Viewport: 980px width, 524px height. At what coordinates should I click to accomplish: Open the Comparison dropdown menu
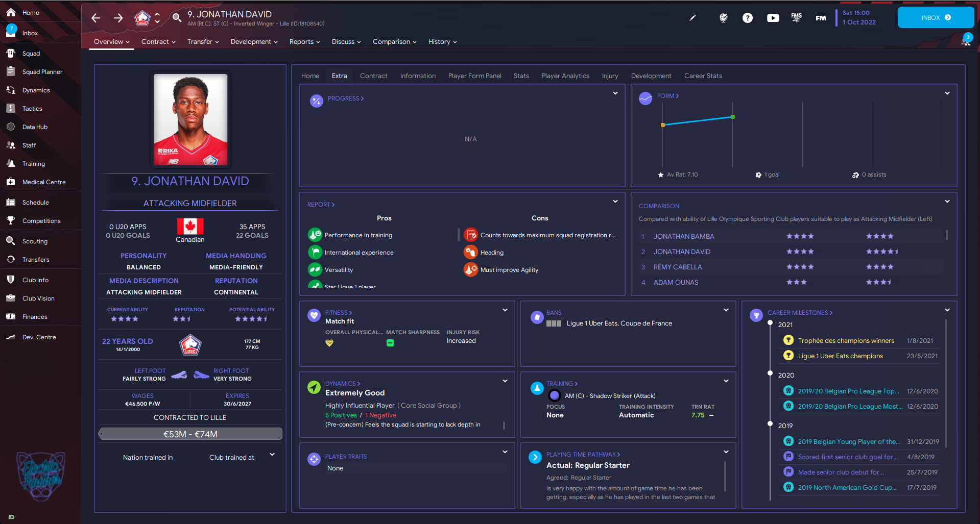[394, 42]
